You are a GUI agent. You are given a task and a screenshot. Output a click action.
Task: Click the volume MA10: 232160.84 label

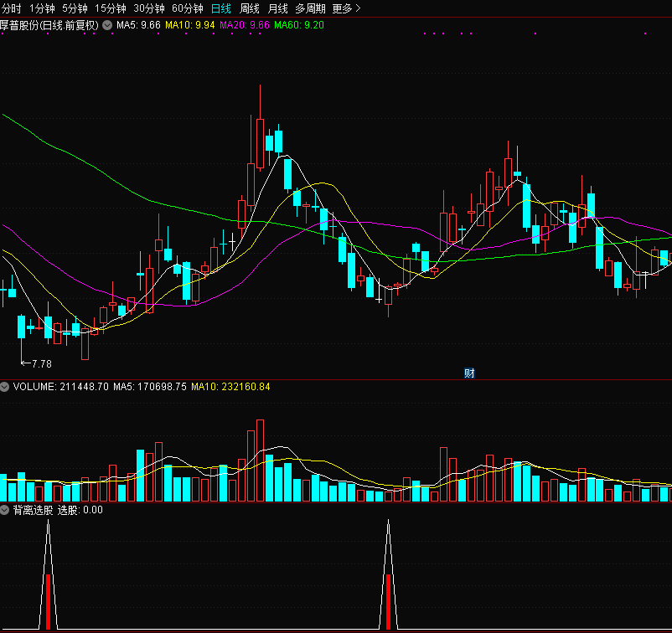coord(230,387)
